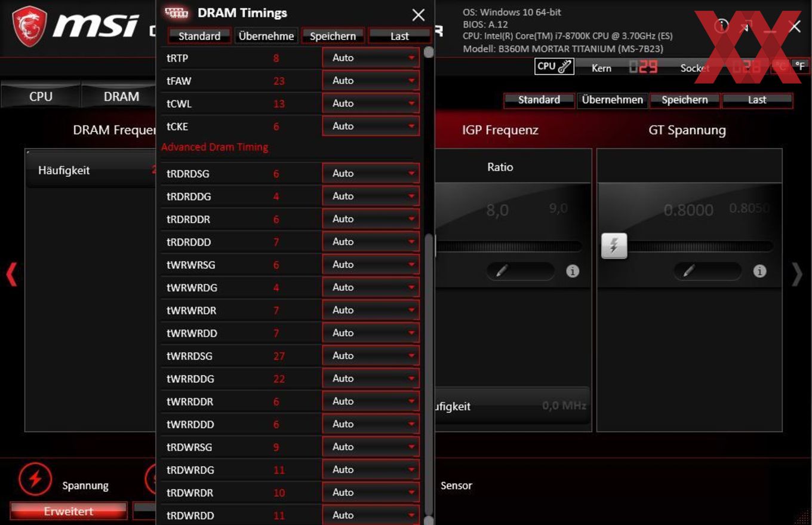Open tRDWRDR Auto dropdown
812x525 pixels.
point(371,492)
